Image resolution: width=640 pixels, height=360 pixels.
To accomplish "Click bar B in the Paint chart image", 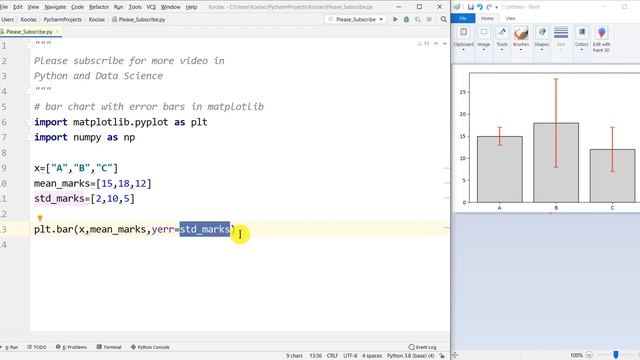I will [x=556, y=162].
